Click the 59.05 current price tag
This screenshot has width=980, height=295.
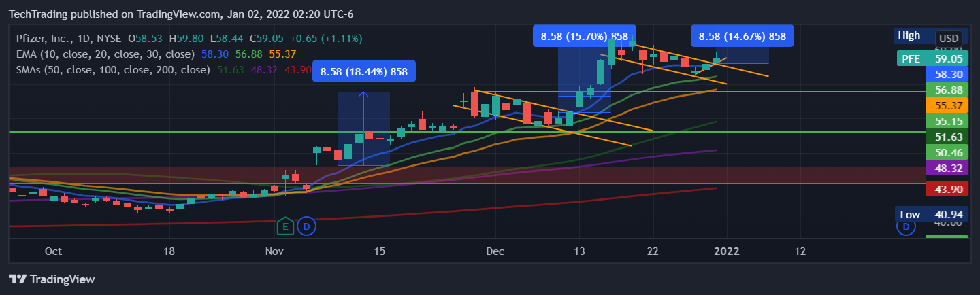pyautogui.click(x=947, y=58)
